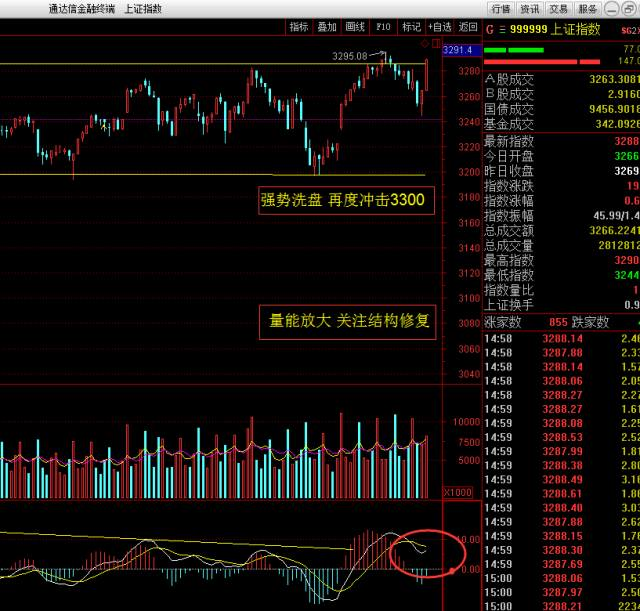Restore down the 通达信 window
Screen dimensions: 640x611
tap(629, 9)
